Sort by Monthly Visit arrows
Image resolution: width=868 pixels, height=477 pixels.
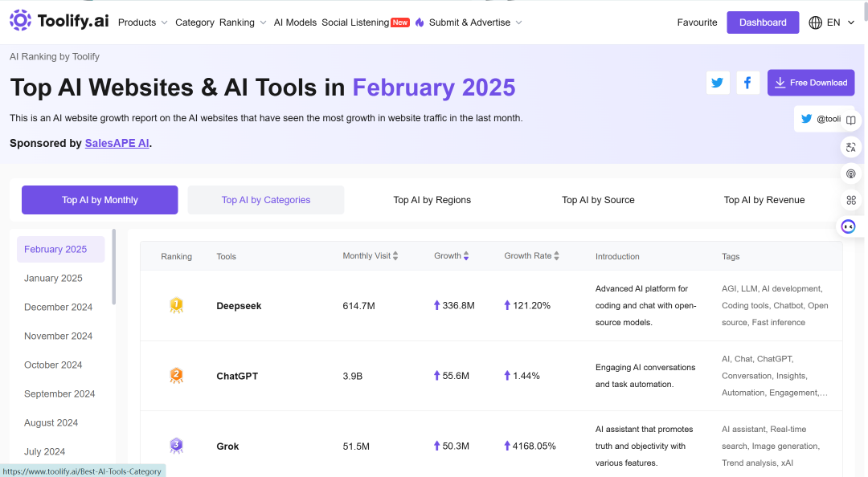click(x=395, y=255)
